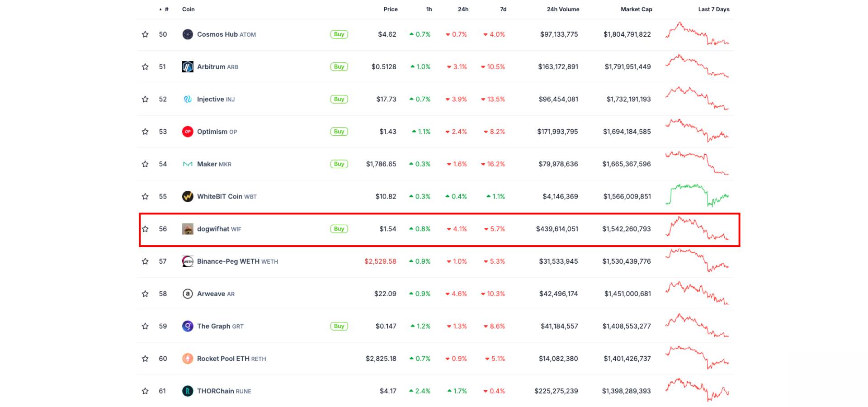Open Binance-Peg WETH coin page
Viewport: 868px width, 407px height.
pyautogui.click(x=237, y=261)
